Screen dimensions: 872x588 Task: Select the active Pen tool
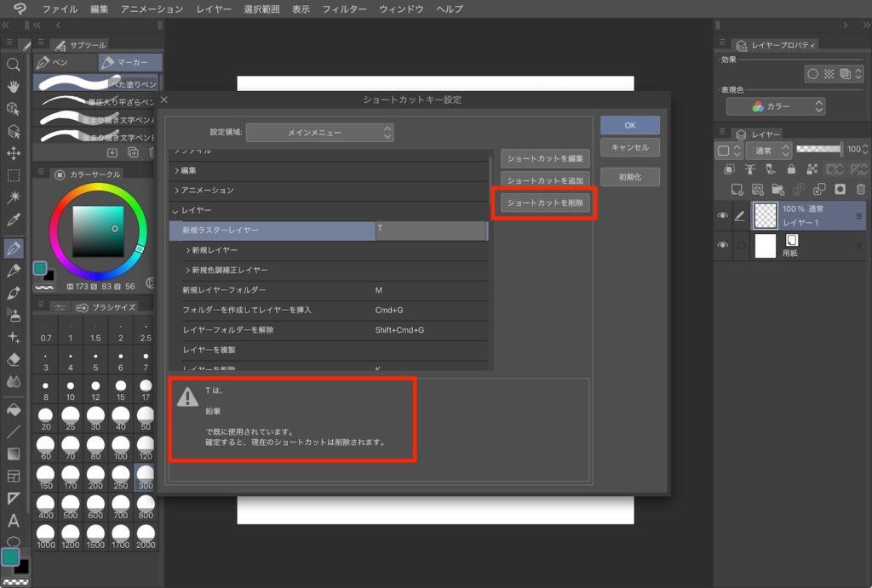click(14, 248)
